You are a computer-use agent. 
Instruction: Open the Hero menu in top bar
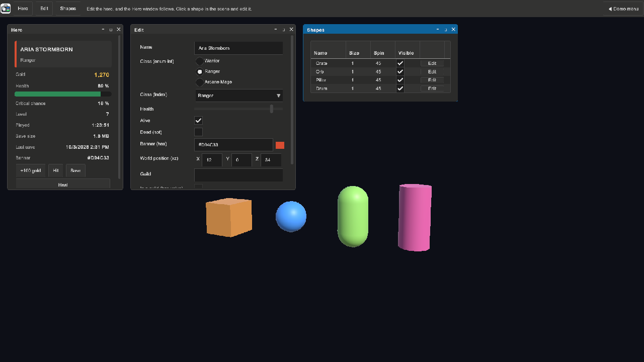23,9
